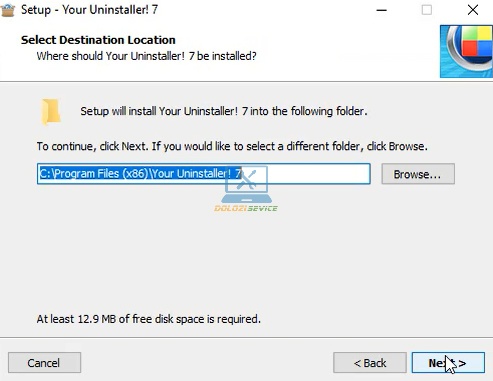Minimize the setup window

click(x=381, y=10)
